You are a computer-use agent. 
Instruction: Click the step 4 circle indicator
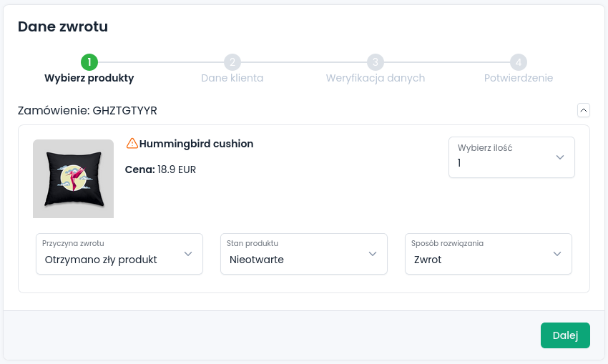(x=519, y=62)
